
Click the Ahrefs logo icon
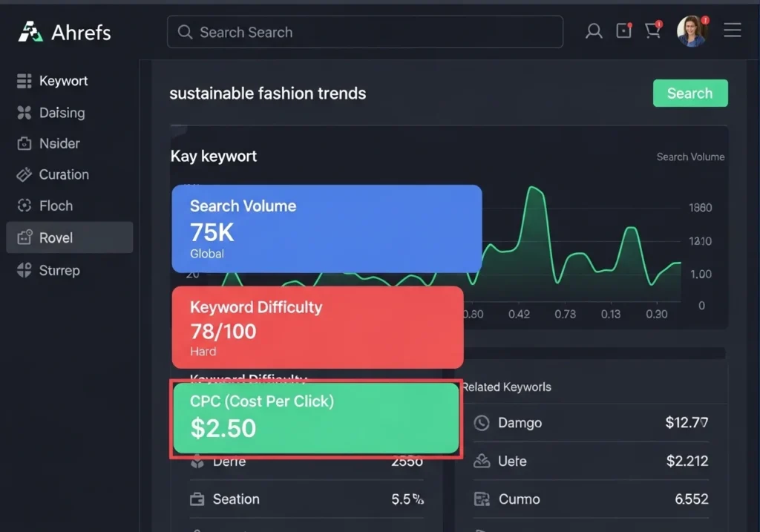(30, 32)
